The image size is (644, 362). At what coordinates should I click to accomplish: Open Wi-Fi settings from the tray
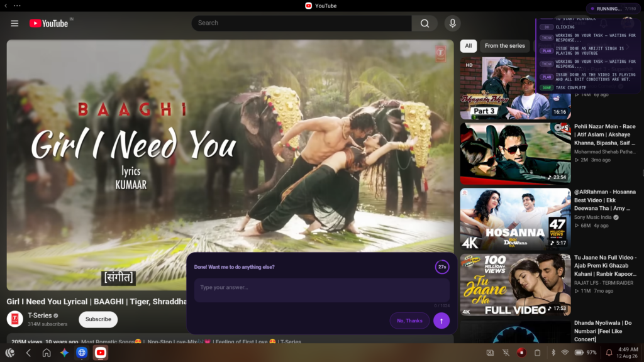click(x=565, y=353)
